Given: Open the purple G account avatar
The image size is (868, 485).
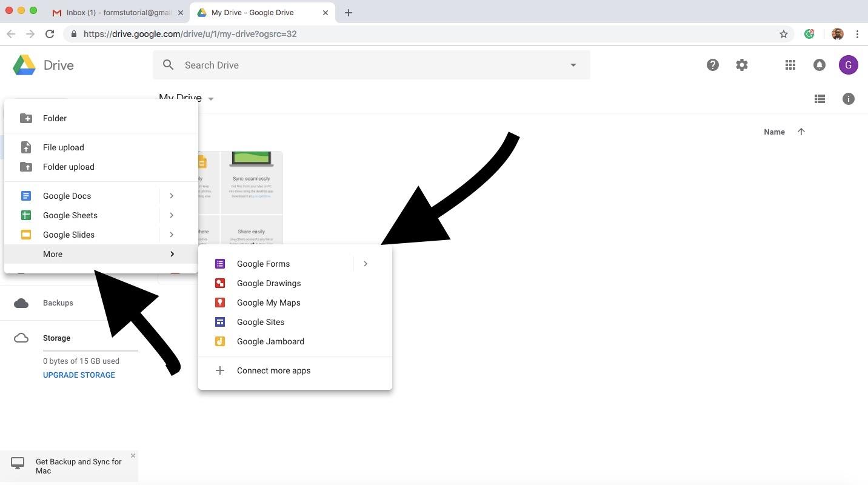Looking at the screenshot, I should [x=849, y=65].
